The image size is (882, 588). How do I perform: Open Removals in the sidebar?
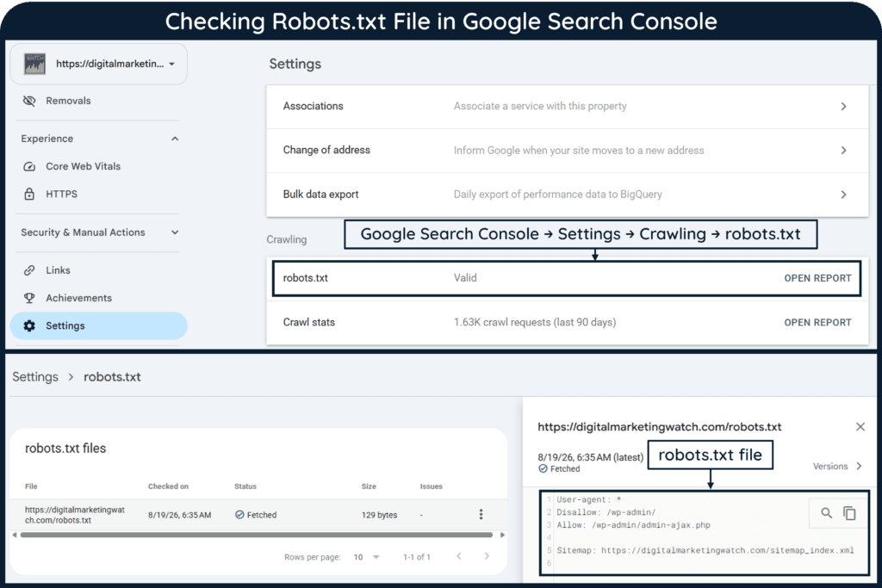click(68, 101)
